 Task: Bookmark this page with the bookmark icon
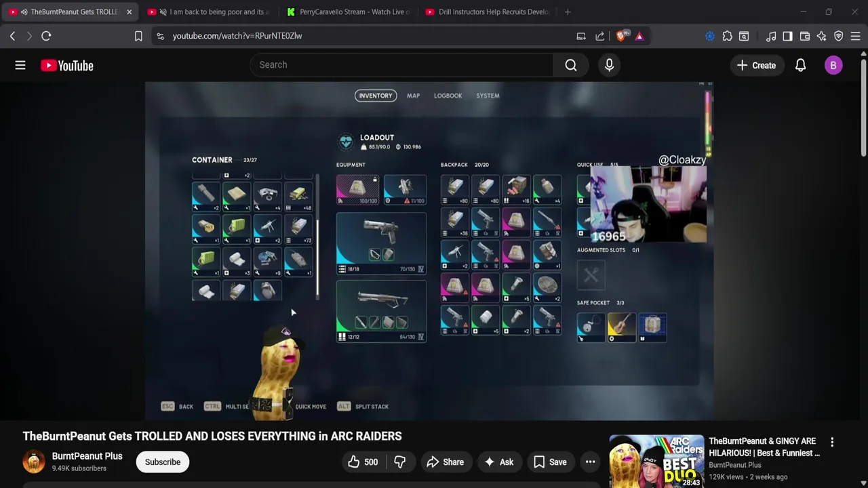138,36
